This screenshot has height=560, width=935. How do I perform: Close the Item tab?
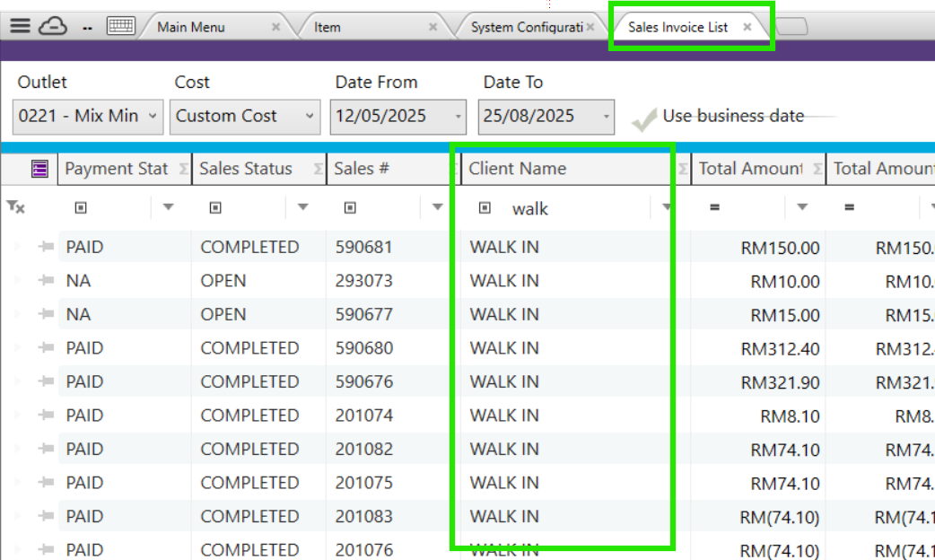pos(433,27)
